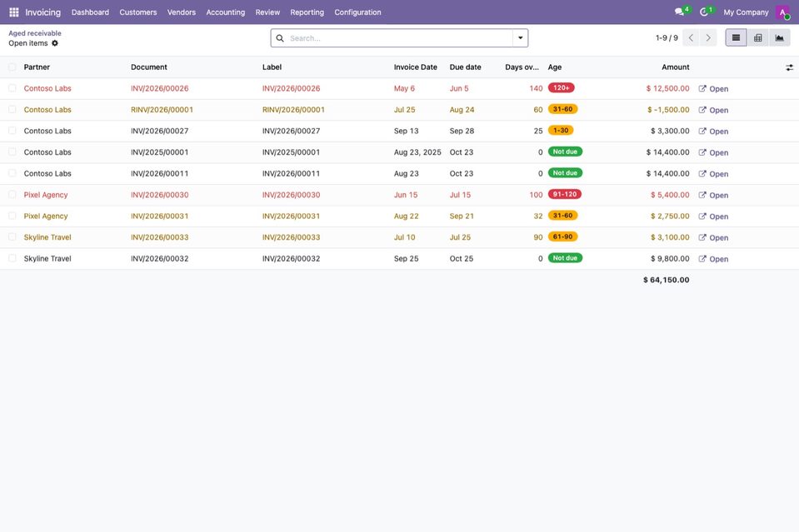Open the Configuration menu
Image resolution: width=799 pixels, height=532 pixels.
click(x=357, y=12)
